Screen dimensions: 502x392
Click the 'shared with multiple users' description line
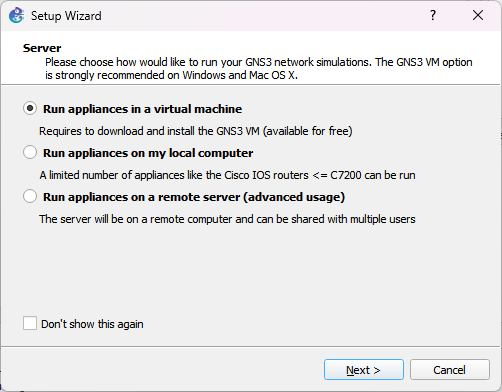[227, 219]
